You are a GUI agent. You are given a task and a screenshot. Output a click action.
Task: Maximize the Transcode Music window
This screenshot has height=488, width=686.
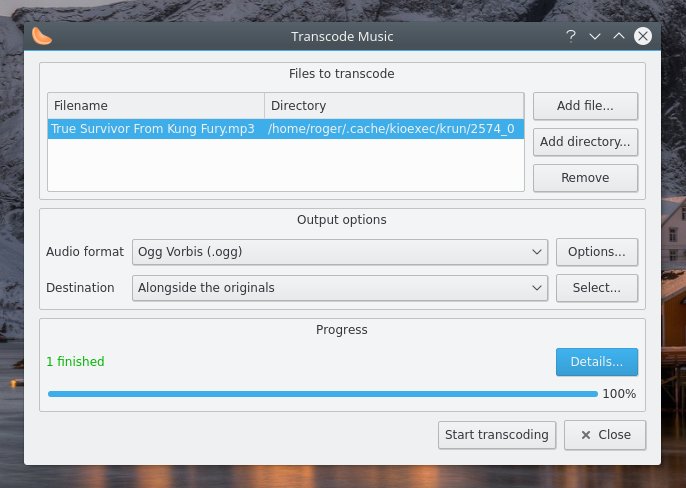[x=619, y=36]
